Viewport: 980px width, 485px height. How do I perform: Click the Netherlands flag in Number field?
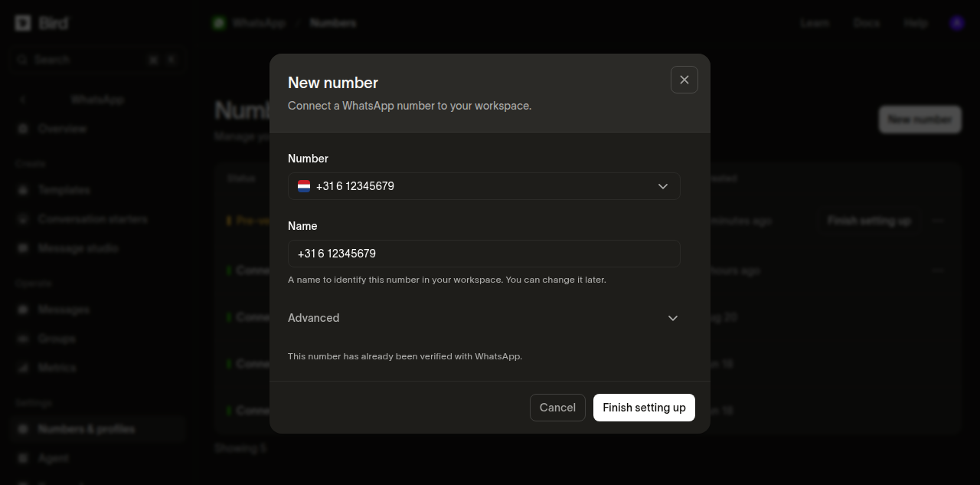click(x=304, y=186)
